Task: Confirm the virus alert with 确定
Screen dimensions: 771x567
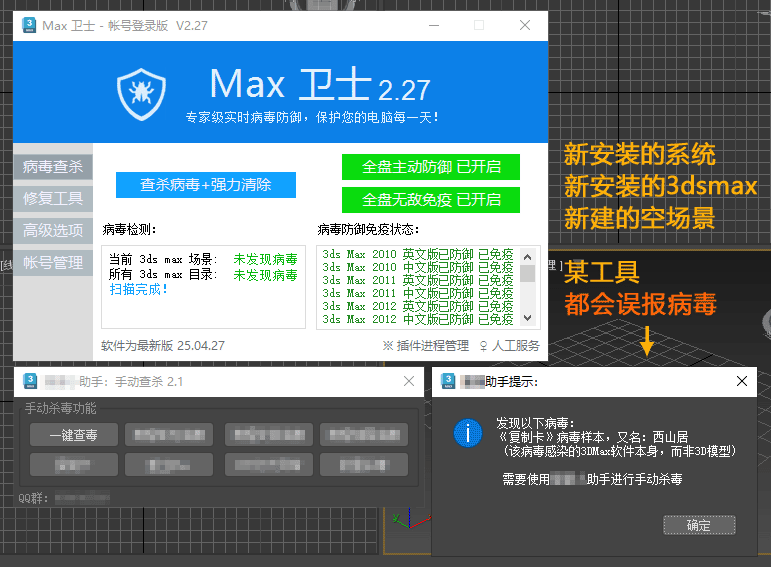Action: 698,525
